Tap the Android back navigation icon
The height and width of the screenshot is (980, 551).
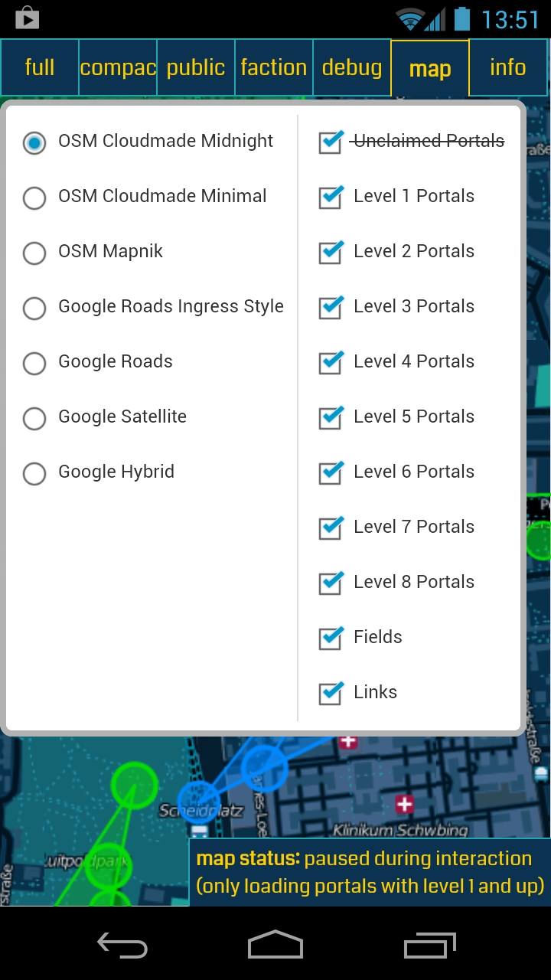pos(122,946)
